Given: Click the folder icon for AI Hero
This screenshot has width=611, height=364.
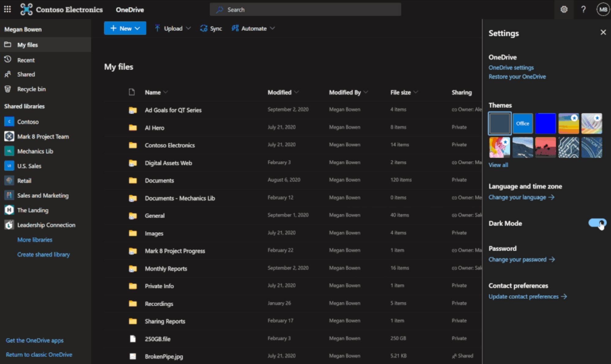Looking at the screenshot, I should (x=133, y=128).
